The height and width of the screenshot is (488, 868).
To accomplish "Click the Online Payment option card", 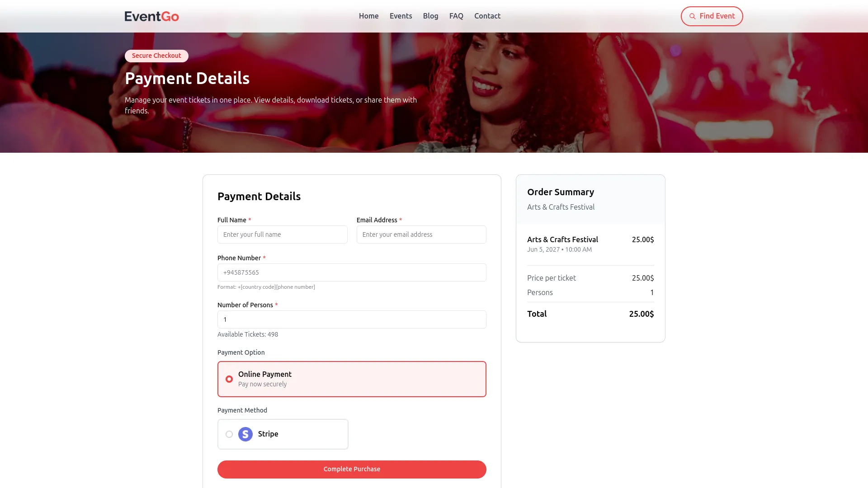I will pos(352,379).
